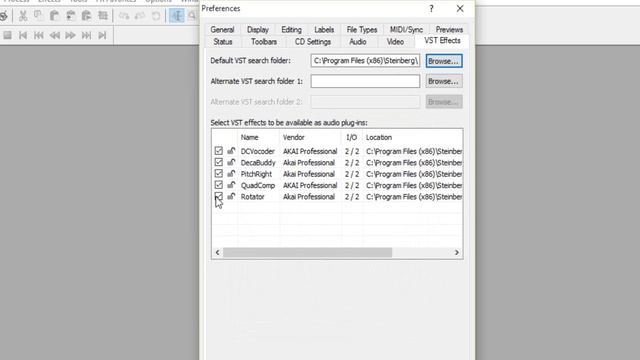
Task: Click the list's scroll left arrow
Action: (218, 253)
